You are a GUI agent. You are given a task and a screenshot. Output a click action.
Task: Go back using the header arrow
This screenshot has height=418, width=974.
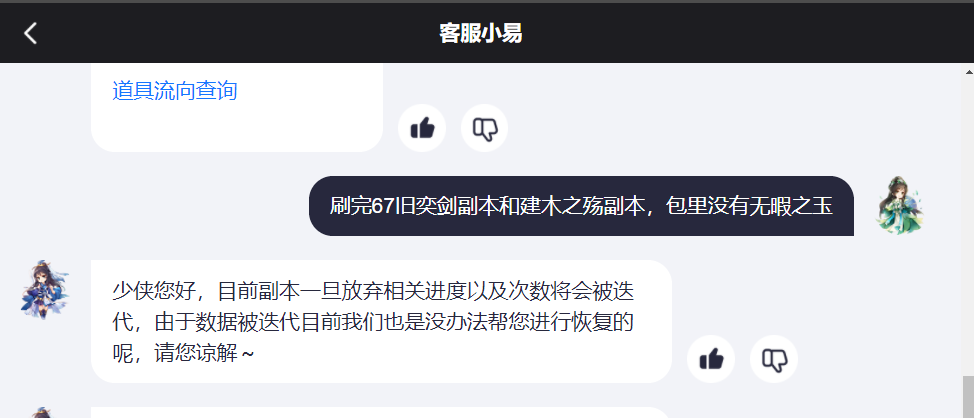point(30,33)
